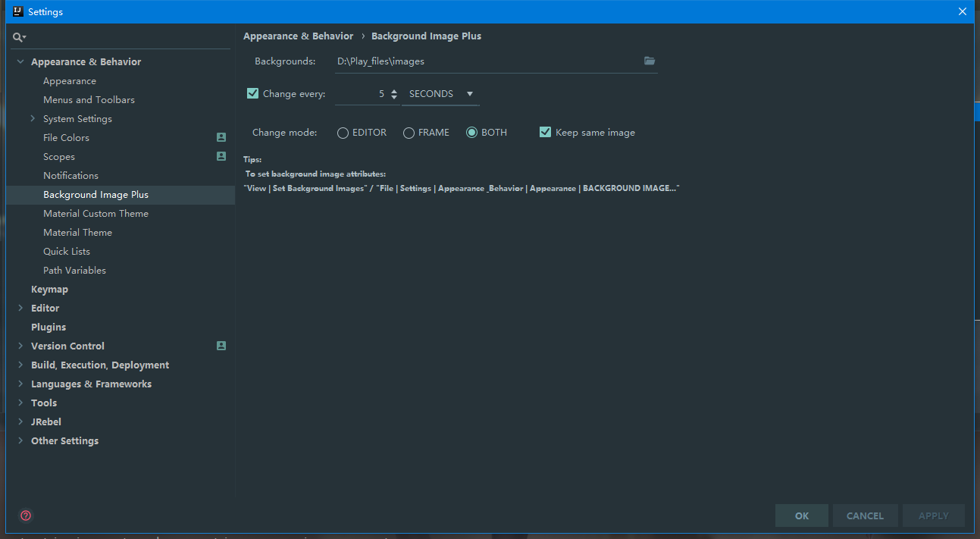
Task: Open Material Custom Theme settings
Action: [95, 214]
